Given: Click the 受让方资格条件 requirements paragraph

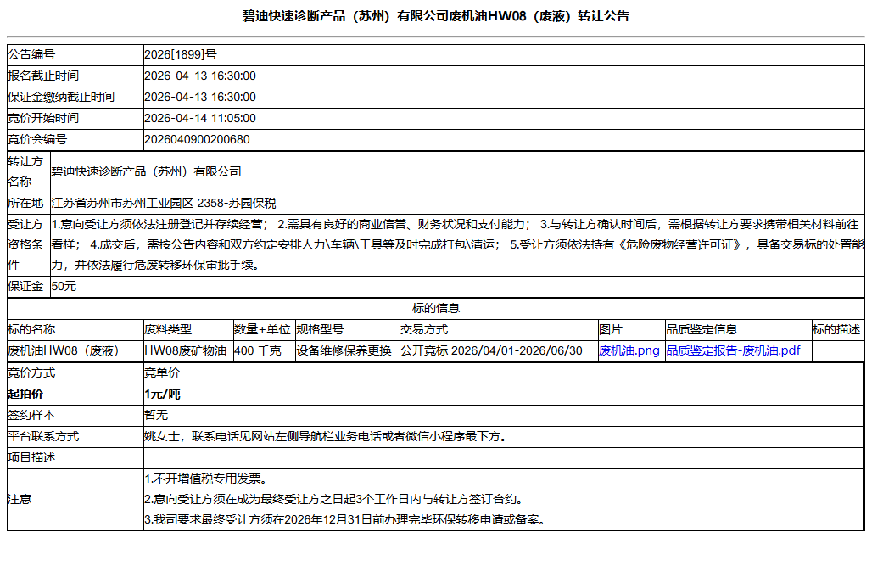Looking at the screenshot, I should (457, 244).
